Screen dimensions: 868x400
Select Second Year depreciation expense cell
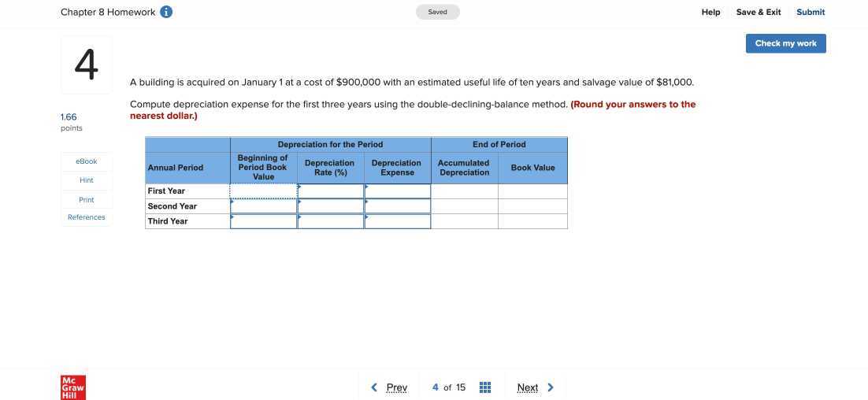[x=398, y=206]
